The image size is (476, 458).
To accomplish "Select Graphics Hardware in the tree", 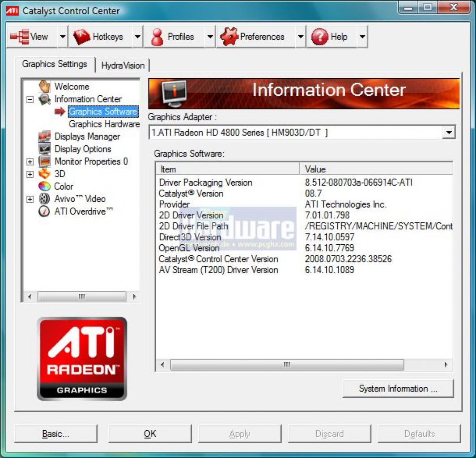I will 104,124.
